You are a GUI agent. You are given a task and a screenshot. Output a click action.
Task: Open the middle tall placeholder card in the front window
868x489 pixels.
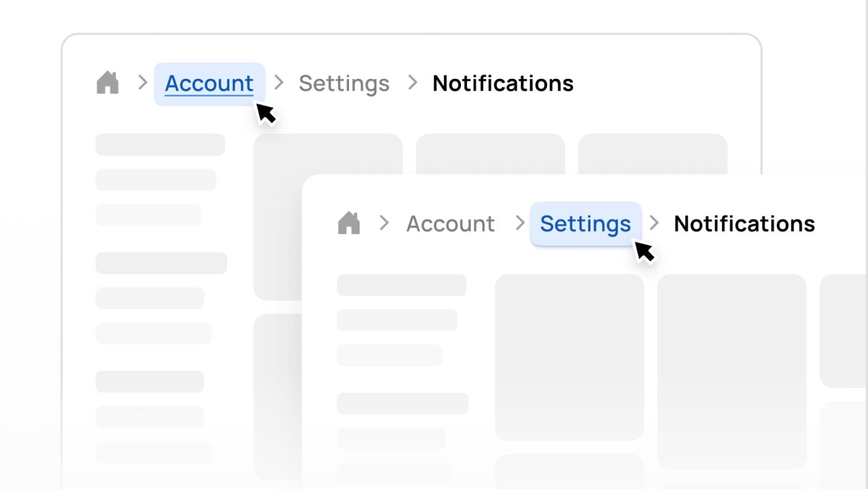(x=732, y=371)
